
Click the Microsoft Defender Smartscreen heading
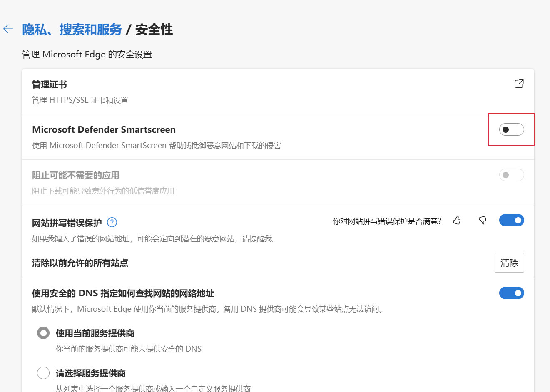[x=104, y=129]
